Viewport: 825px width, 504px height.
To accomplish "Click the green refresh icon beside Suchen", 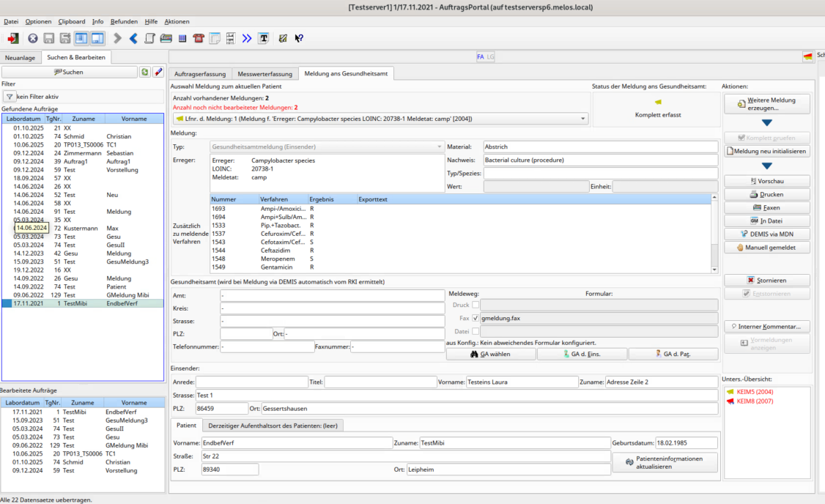I will (145, 72).
